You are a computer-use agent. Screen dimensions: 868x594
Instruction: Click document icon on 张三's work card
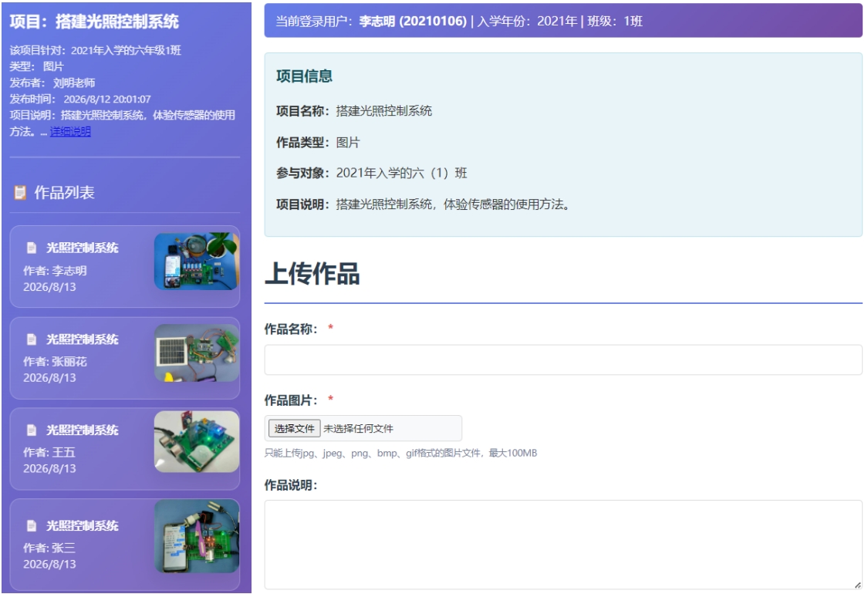click(x=32, y=525)
